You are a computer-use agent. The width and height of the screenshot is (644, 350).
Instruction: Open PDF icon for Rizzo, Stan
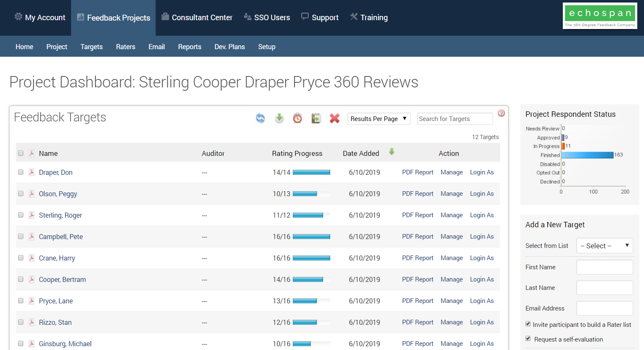(x=32, y=322)
